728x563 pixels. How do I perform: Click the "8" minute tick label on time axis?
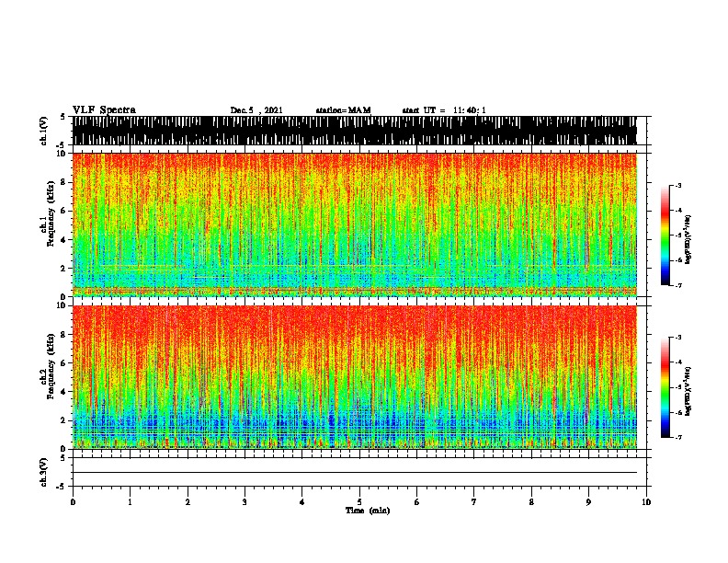(x=531, y=502)
